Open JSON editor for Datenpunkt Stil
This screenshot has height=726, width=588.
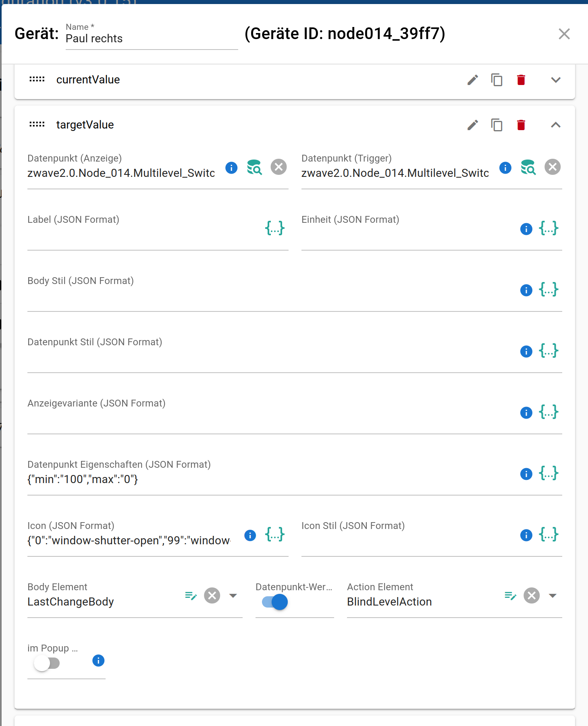[x=549, y=351]
